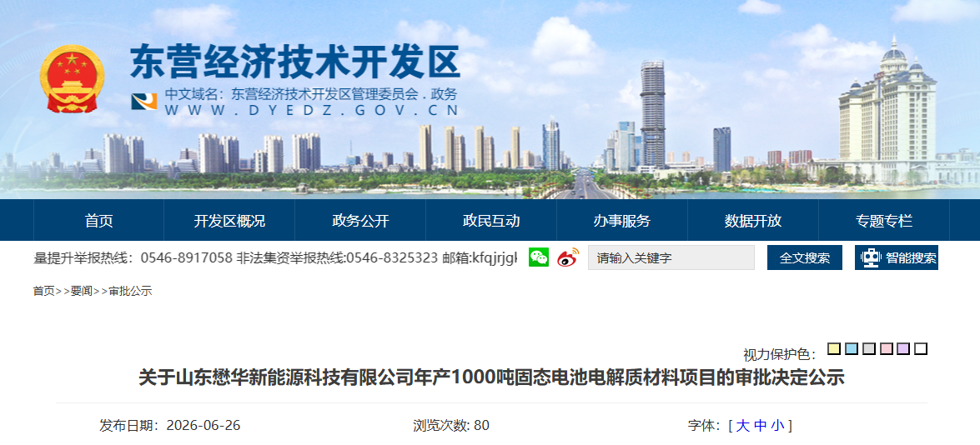Set font size to 中
The image size is (980, 445).
point(760,426)
